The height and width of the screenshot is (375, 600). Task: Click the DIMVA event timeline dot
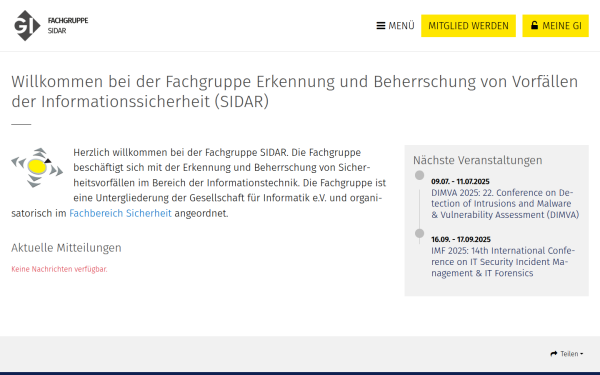pos(419,175)
